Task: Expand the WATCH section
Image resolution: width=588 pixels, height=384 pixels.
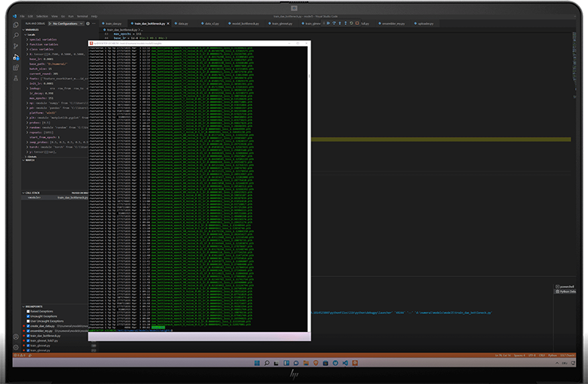Action: pos(30,160)
